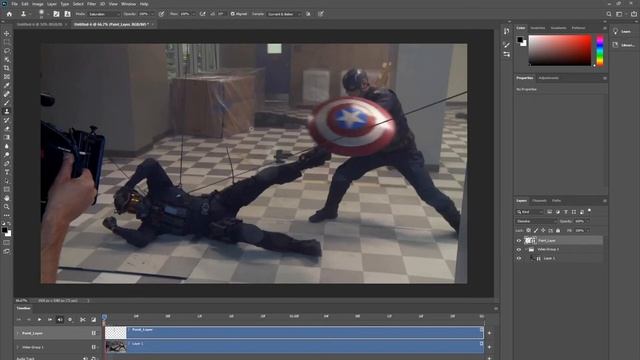Viewport: 640px width, 360px height.
Task: Open the blend Mode dropdown in options bar
Action: coord(104,14)
